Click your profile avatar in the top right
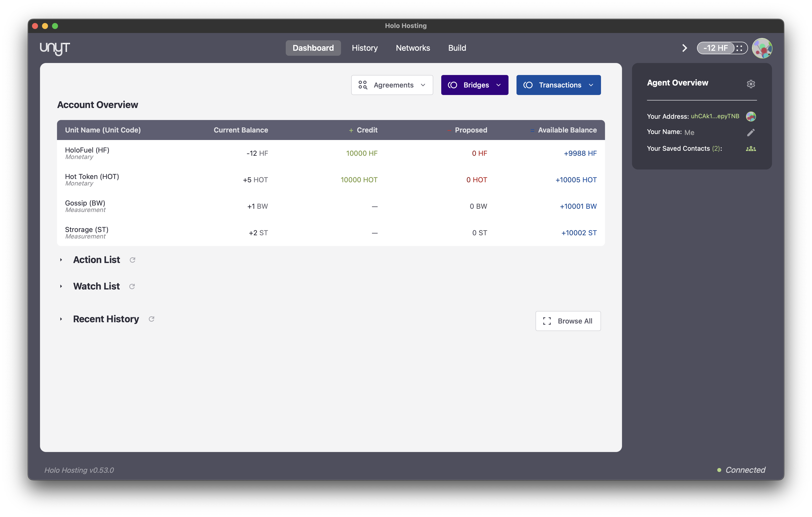The height and width of the screenshot is (517, 812). click(762, 48)
